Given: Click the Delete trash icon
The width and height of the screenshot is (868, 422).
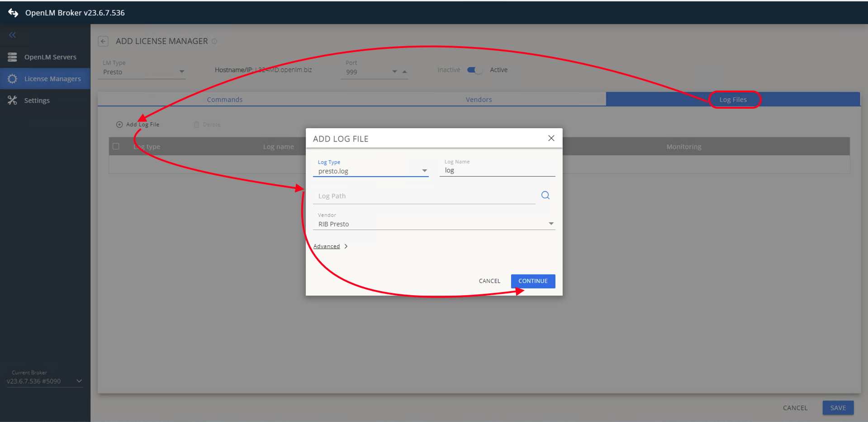Looking at the screenshot, I should pyautogui.click(x=196, y=124).
